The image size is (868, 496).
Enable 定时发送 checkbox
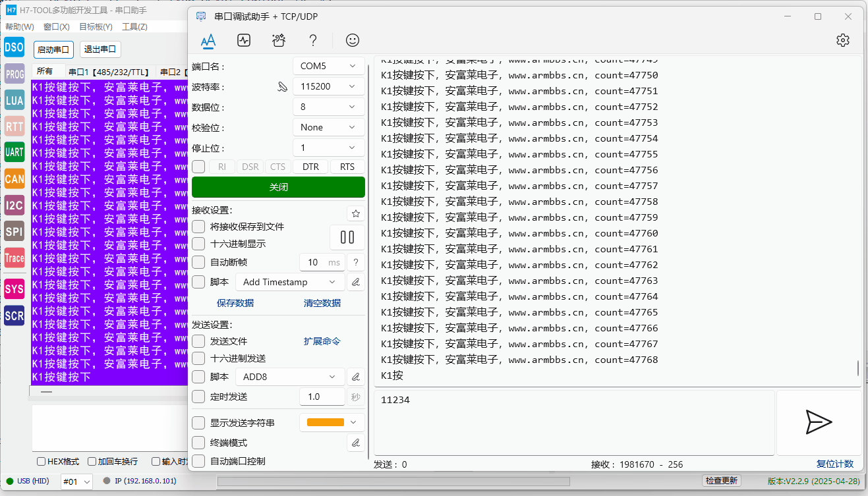[x=198, y=397]
